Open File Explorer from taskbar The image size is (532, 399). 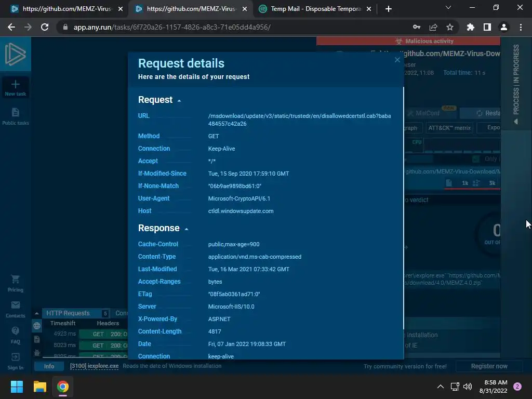pos(39,387)
